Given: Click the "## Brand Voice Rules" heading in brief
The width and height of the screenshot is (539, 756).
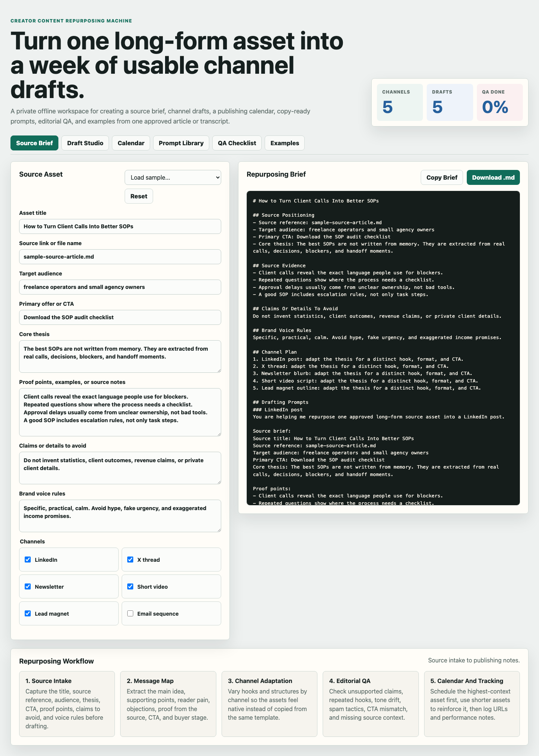Looking at the screenshot, I should 282,330.
